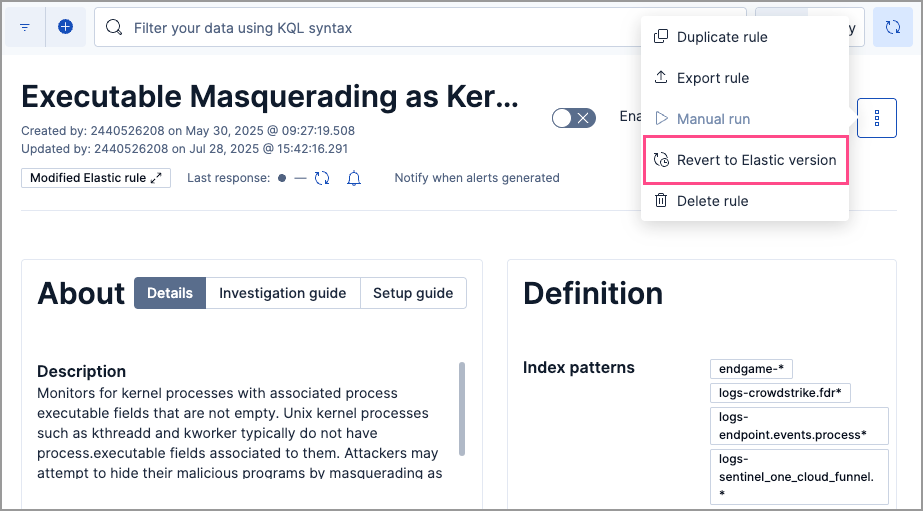Image resolution: width=923 pixels, height=511 pixels.
Task: Click the Modified Elastic rule badge
Action: (x=88, y=178)
